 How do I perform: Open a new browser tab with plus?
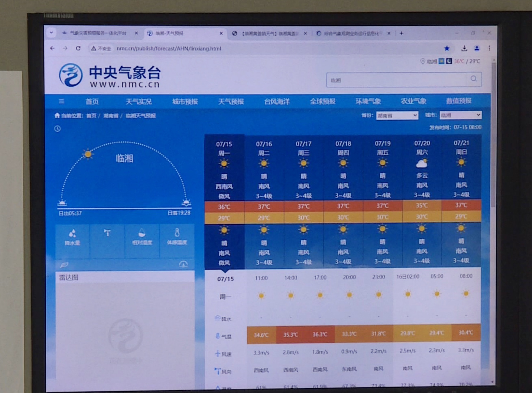pos(401,33)
